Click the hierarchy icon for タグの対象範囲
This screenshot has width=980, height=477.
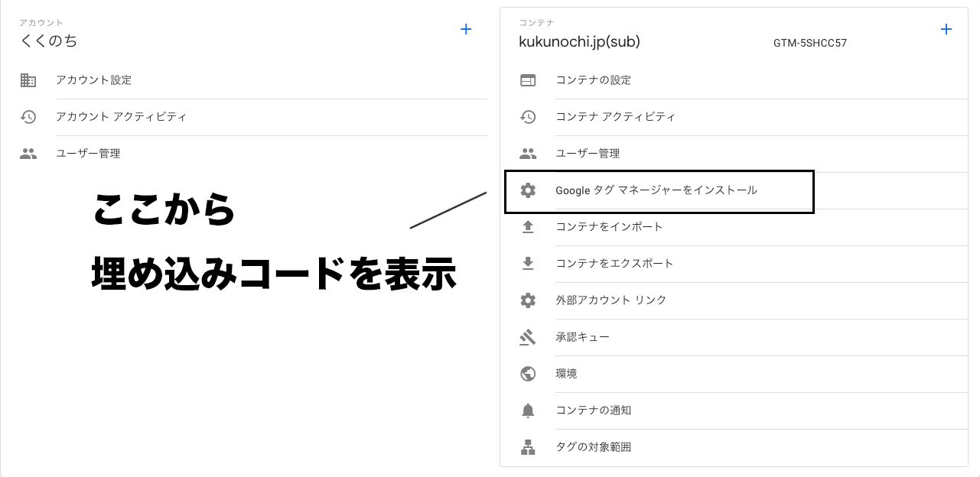[x=528, y=447]
